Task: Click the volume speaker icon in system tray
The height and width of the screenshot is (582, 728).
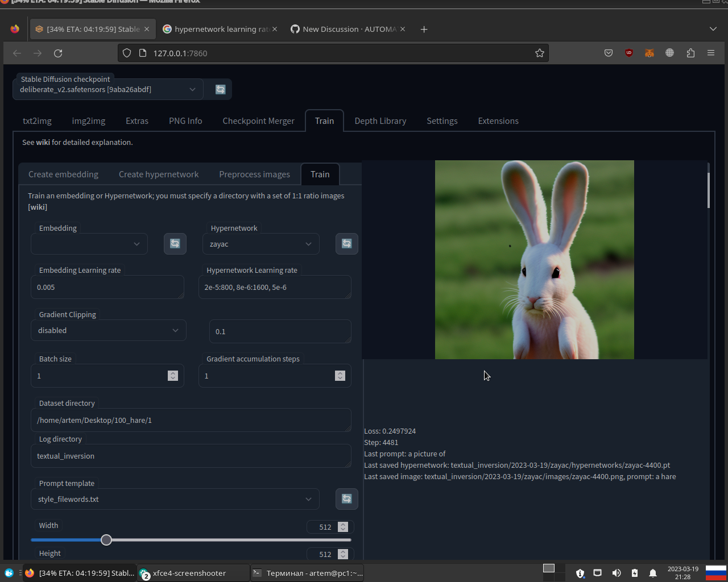Action: pos(616,573)
